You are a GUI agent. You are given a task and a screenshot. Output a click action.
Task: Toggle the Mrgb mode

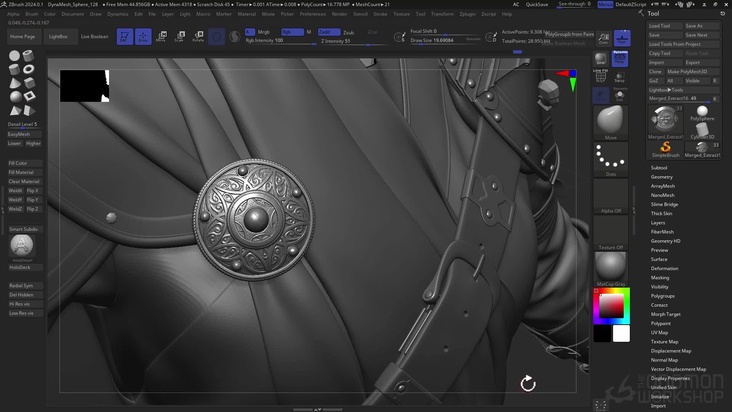(264, 32)
